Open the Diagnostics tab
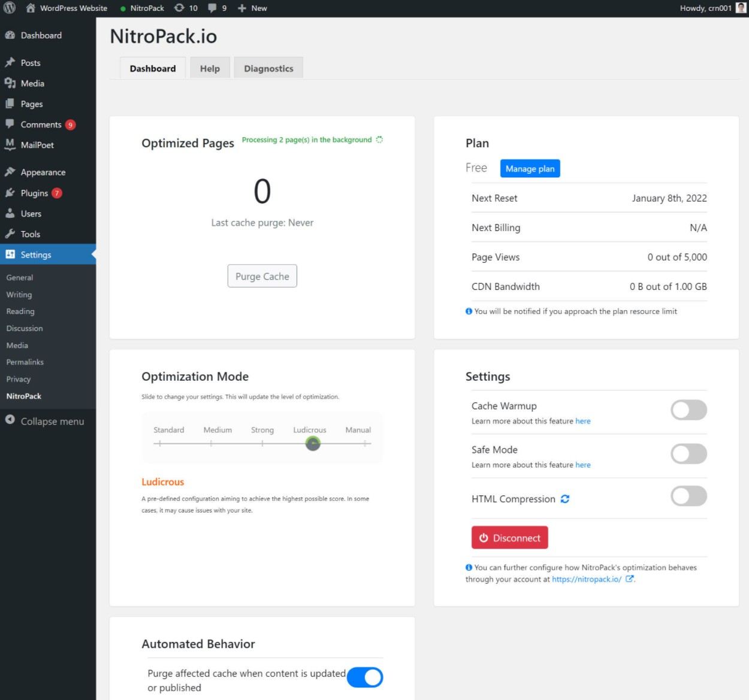749x700 pixels. [x=268, y=68]
